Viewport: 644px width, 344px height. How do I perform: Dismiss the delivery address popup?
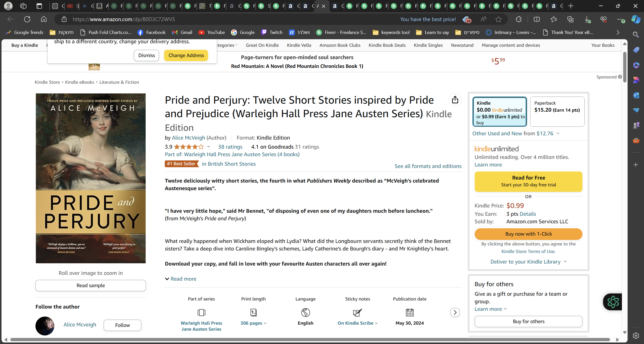[146, 55]
